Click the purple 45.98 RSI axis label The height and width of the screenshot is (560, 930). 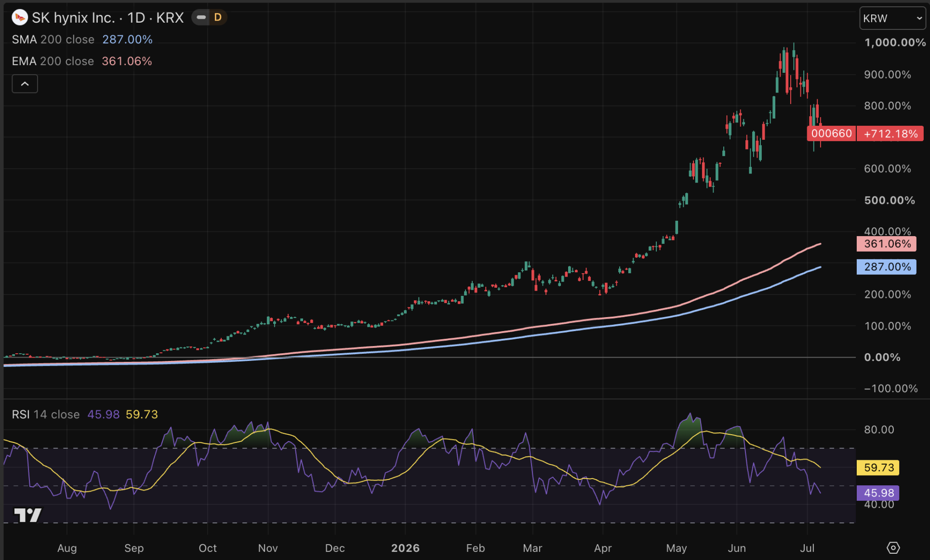coord(878,493)
